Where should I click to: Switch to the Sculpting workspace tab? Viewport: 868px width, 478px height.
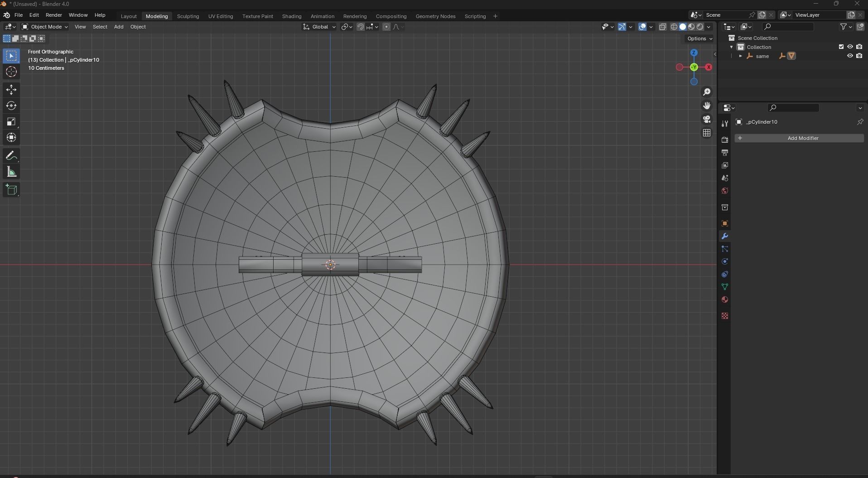click(x=188, y=16)
